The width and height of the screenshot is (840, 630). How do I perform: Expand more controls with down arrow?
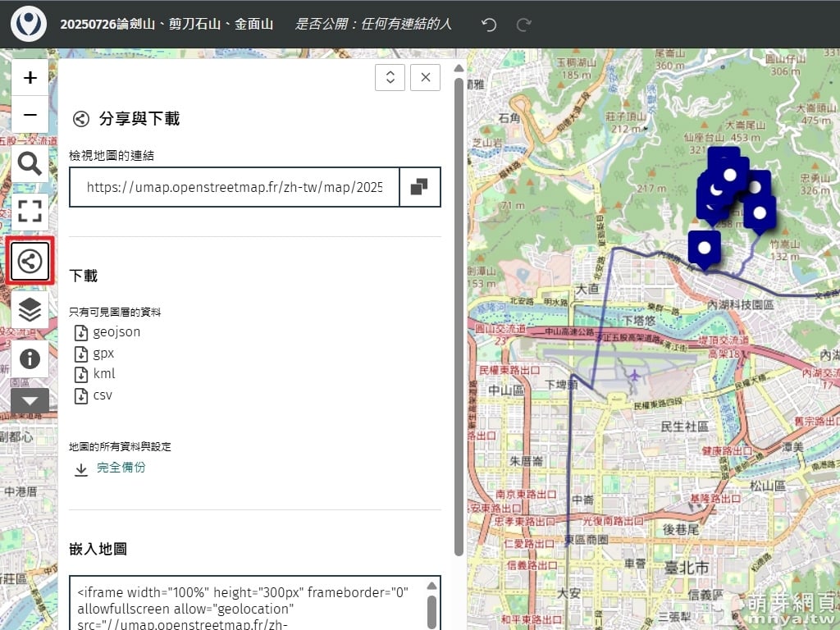30,401
